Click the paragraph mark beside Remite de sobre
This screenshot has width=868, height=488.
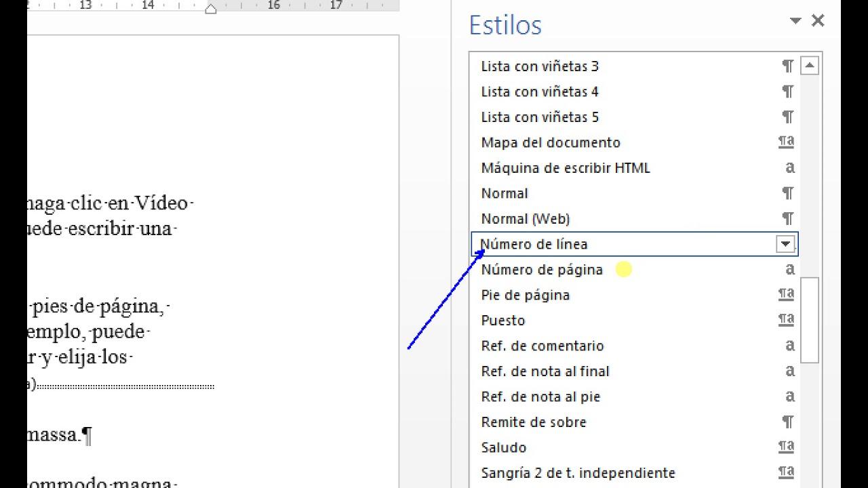click(787, 422)
